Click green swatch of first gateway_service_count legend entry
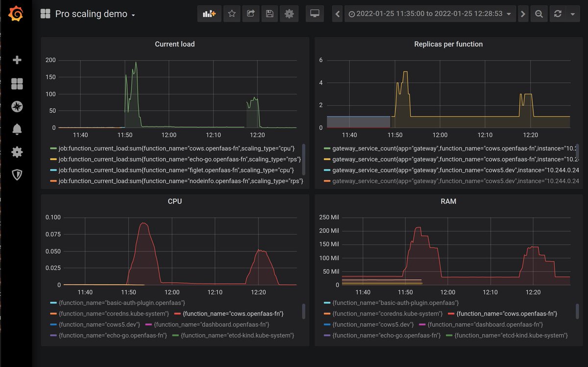588x367 pixels. (x=327, y=147)
